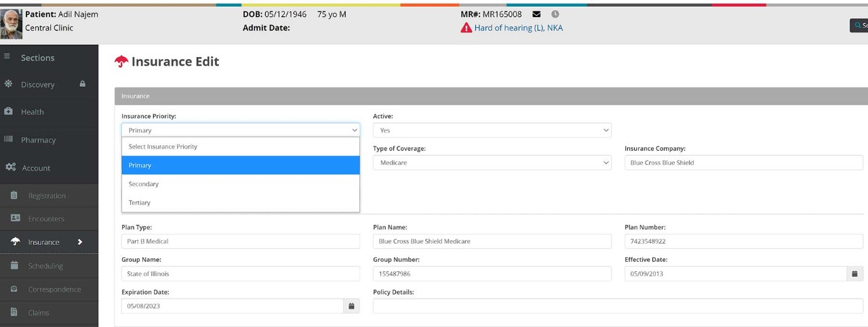Click the hamburger icon next to Sections
This screenshot has height=327, width=868.
[7, 57]
